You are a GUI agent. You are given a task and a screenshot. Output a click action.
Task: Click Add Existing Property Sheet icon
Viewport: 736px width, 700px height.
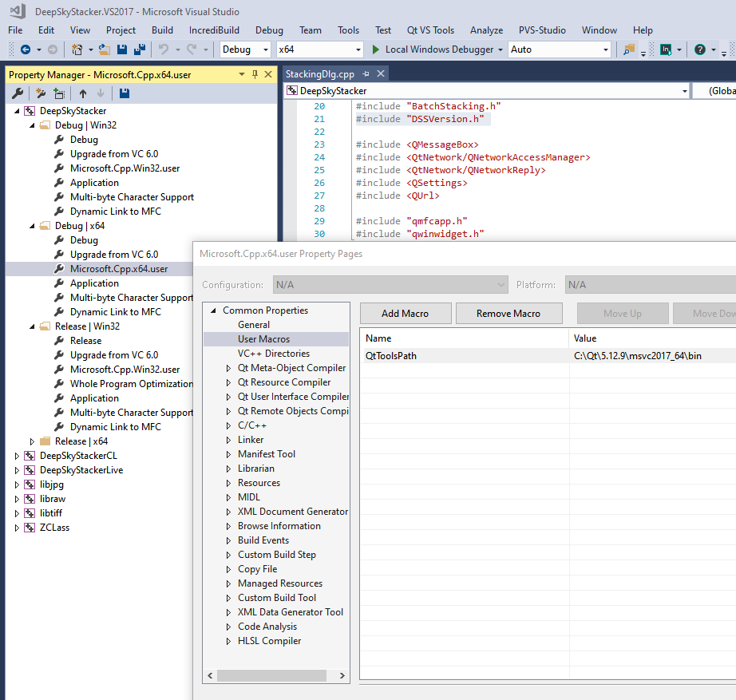coord(59,93)
